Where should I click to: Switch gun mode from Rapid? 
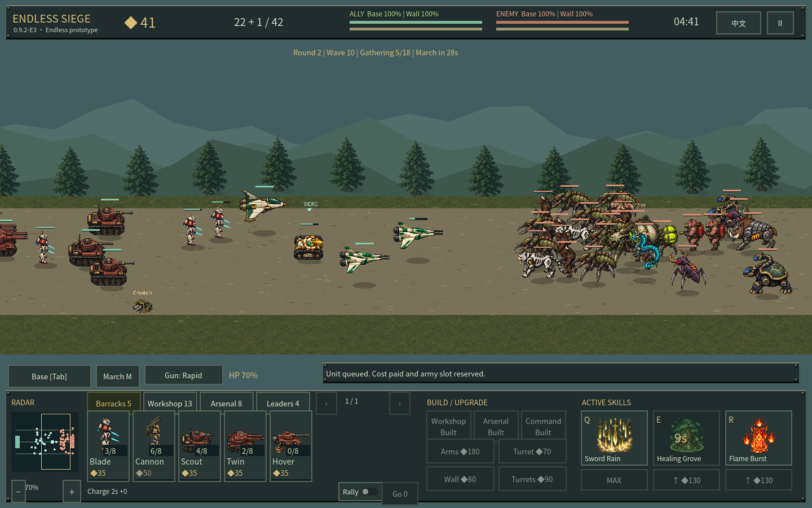click(183, 375)
